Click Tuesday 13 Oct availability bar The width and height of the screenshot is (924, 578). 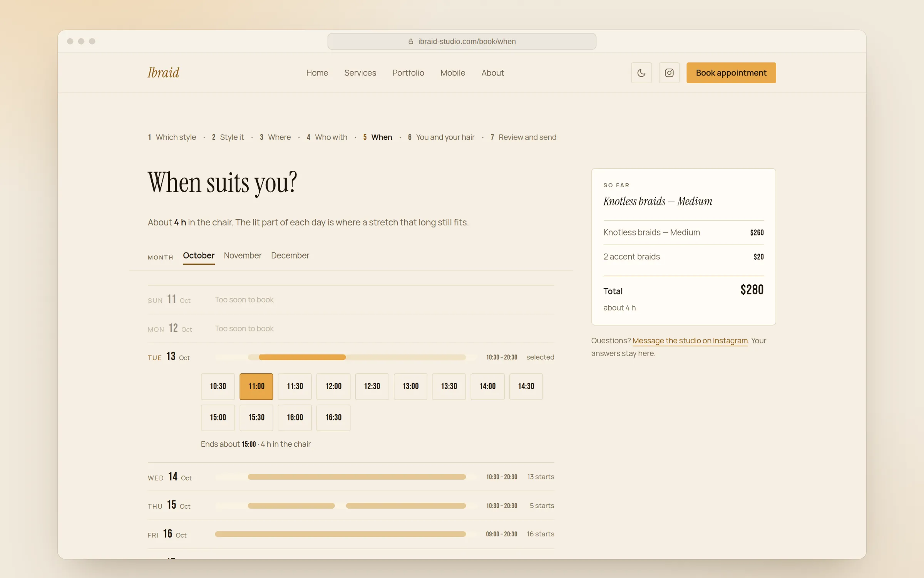(x=340, y=357)
